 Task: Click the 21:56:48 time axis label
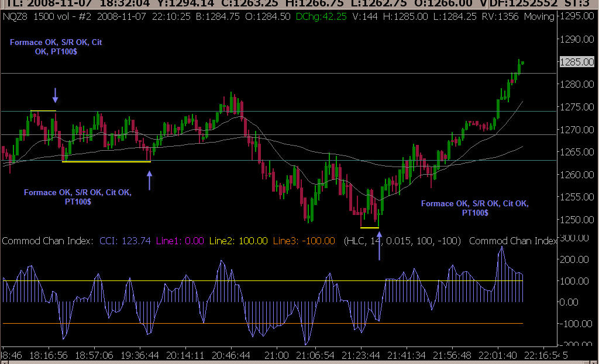coord(452,356)
